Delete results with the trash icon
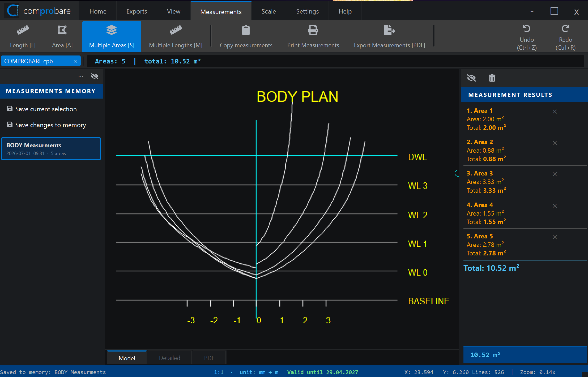The image size is (588, 377). pos(492,78)
